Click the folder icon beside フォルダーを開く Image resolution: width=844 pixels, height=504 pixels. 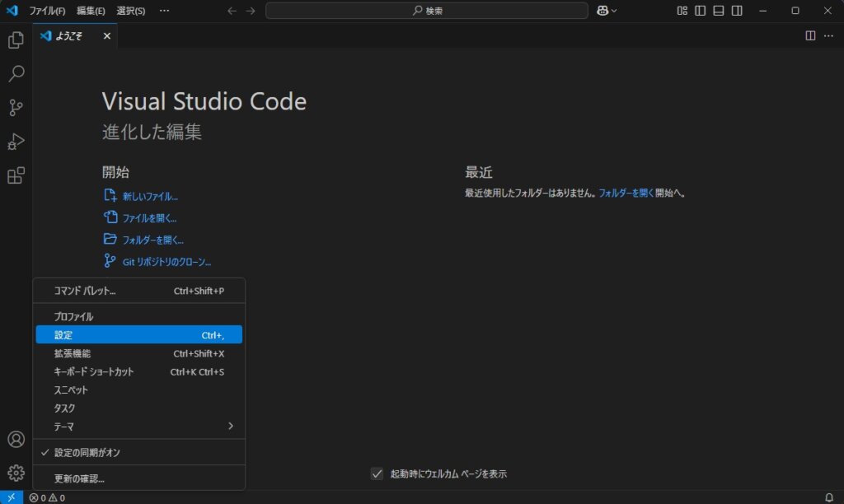coord(110,239)
